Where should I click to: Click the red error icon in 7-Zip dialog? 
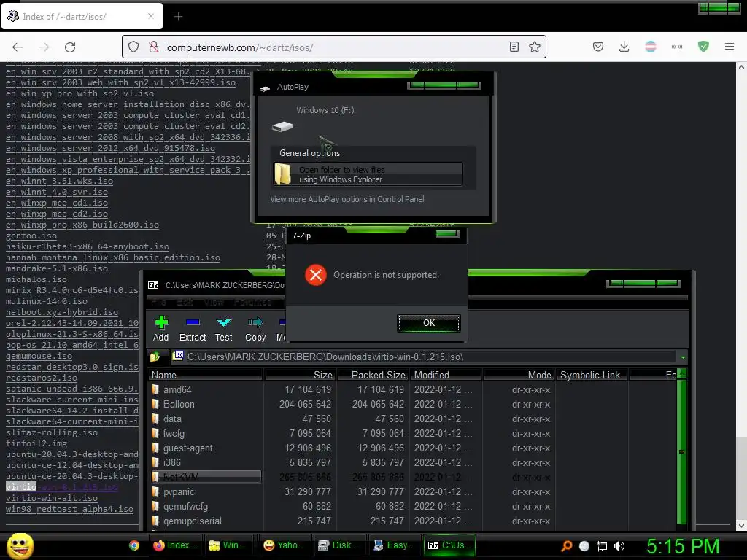tap(315, 275)
